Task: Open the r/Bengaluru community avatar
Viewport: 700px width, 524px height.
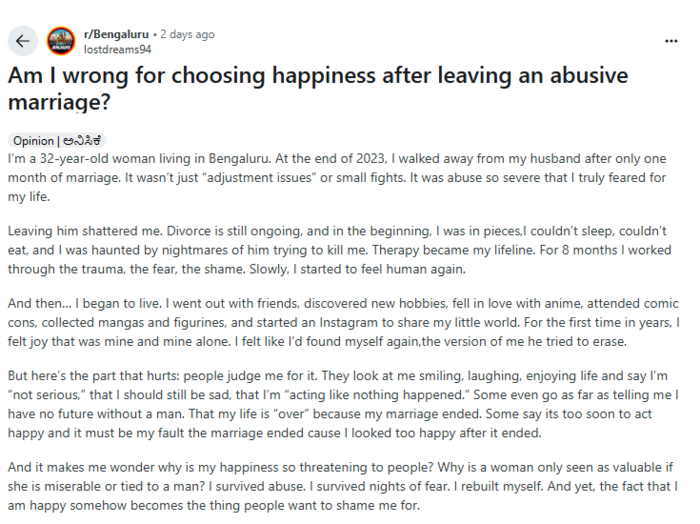Action: [61, 41]
